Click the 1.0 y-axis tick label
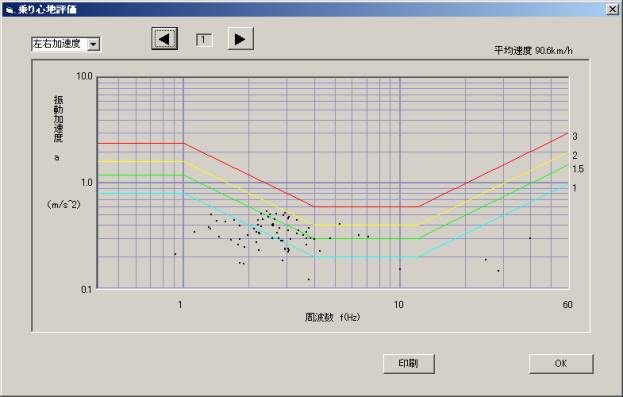Viewport: 623px width, 397px height. (x=87, y=182)
